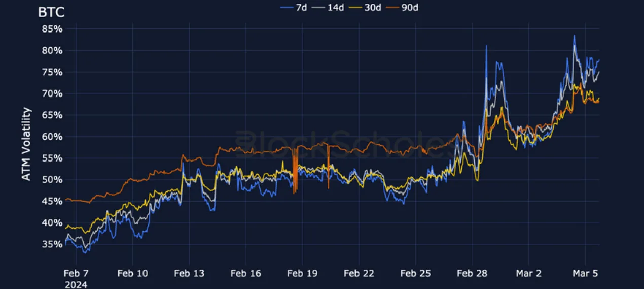
Task: Click the 70% y-axis label
Action: pos(52,93)
